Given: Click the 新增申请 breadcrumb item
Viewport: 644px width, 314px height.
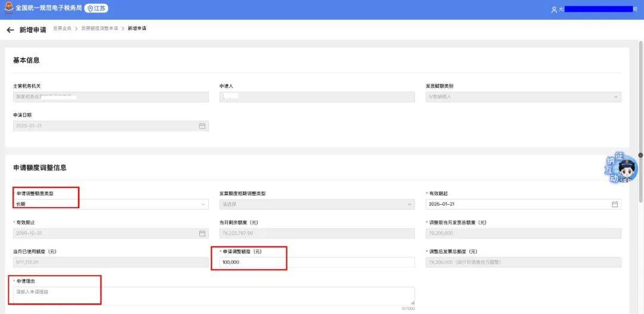Looking at the screenshot, I should point(137,29).
